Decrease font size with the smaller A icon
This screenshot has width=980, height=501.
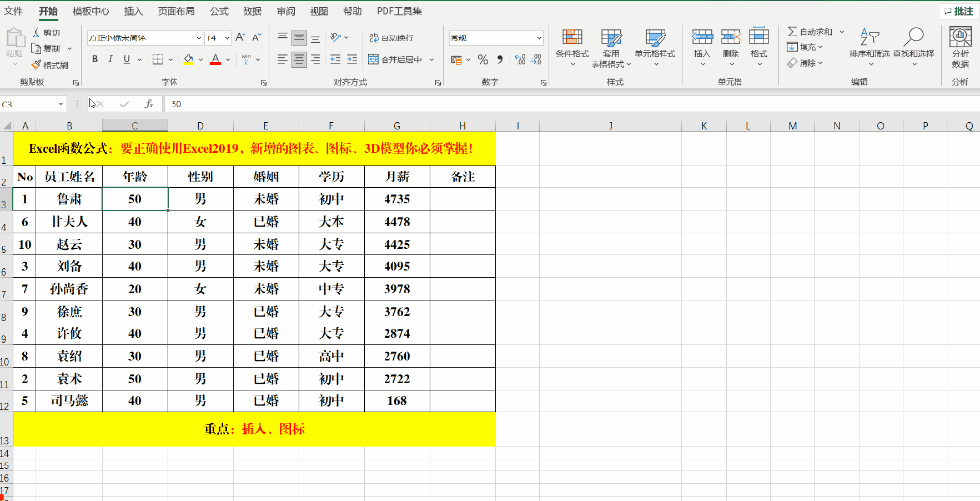(x=257, y=37)
